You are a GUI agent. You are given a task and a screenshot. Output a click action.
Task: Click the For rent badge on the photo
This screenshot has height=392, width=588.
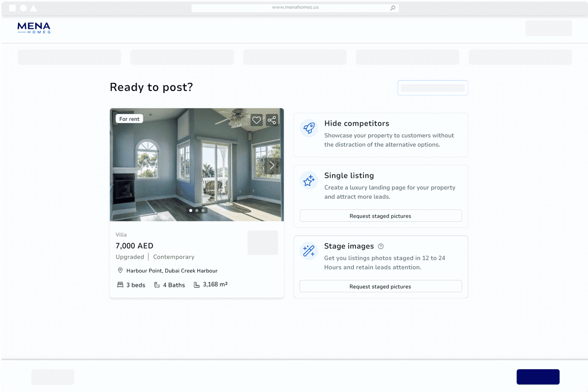[x=129, y=119]
